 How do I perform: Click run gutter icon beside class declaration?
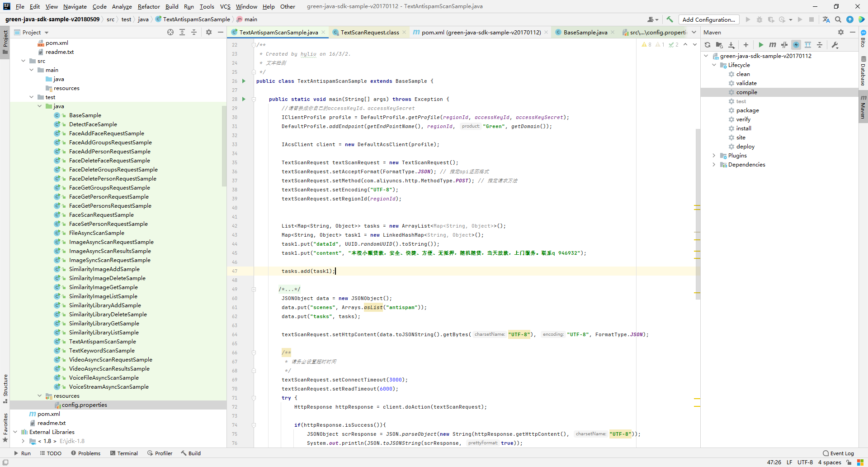point(244,81)
